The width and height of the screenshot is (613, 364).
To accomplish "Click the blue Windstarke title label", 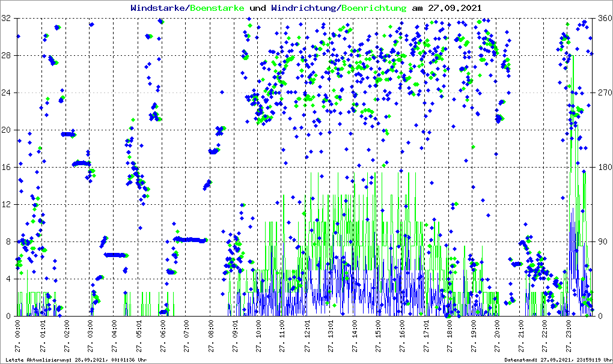I will coord(159,8).
